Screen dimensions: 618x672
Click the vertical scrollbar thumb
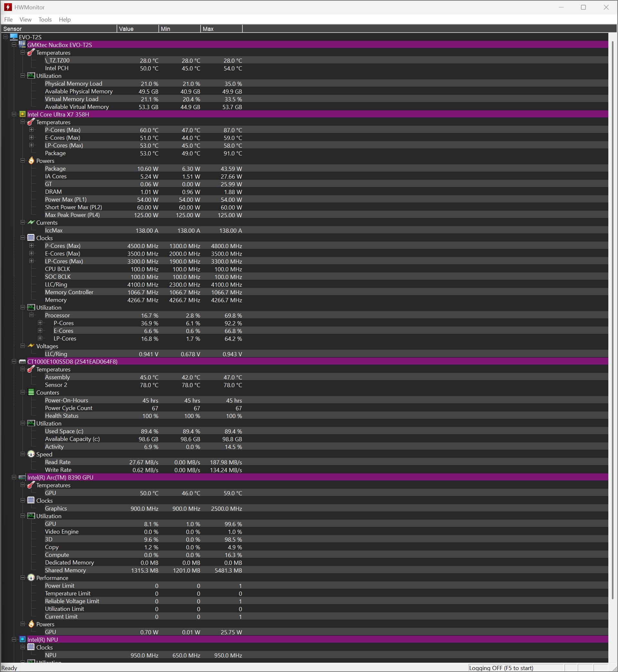pyautogui.click(x=613, y=320)
